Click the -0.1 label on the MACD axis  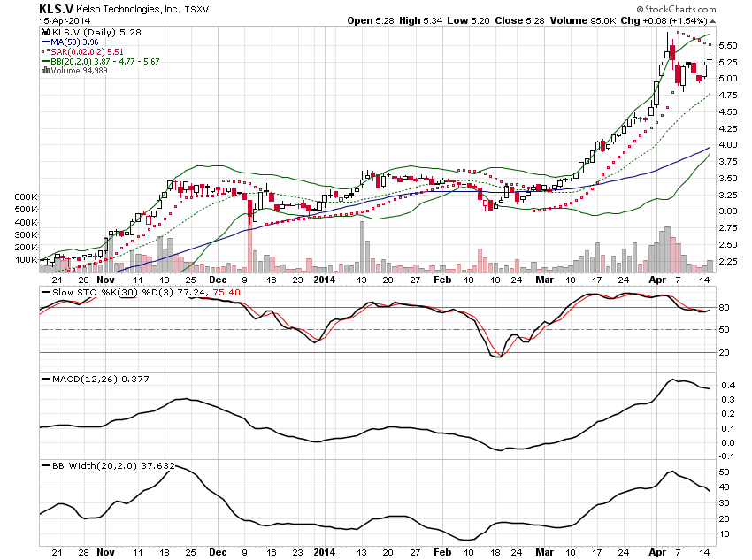[727, 456]
